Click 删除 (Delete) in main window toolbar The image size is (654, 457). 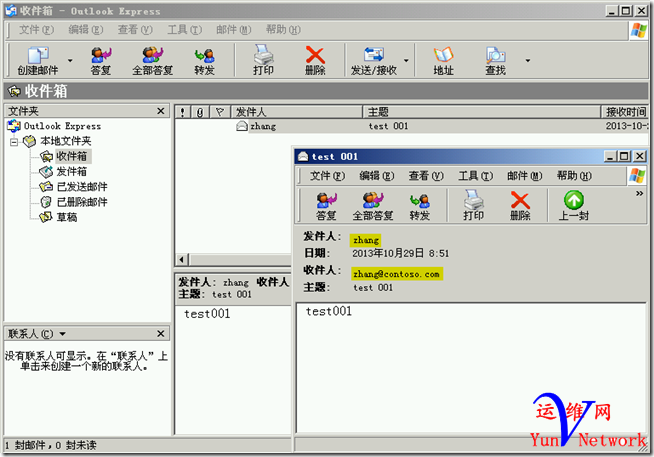click(x=315, y=60)
